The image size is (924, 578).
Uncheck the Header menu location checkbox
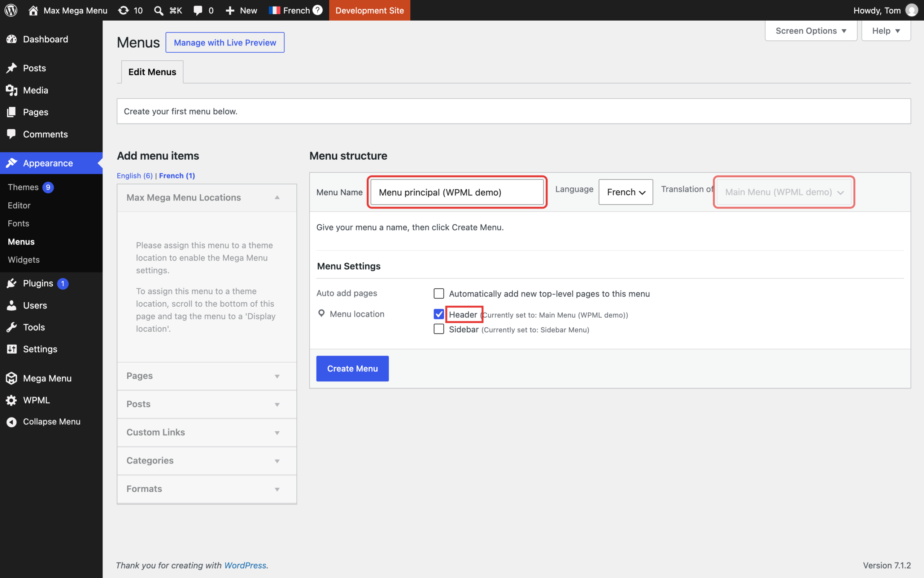tap(439, 314)
